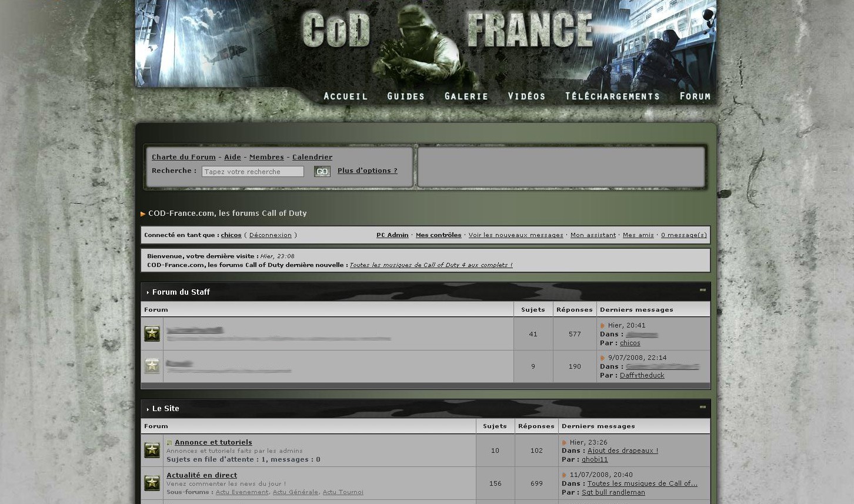Open Actu Evenement sub-forum

[242, 492]
